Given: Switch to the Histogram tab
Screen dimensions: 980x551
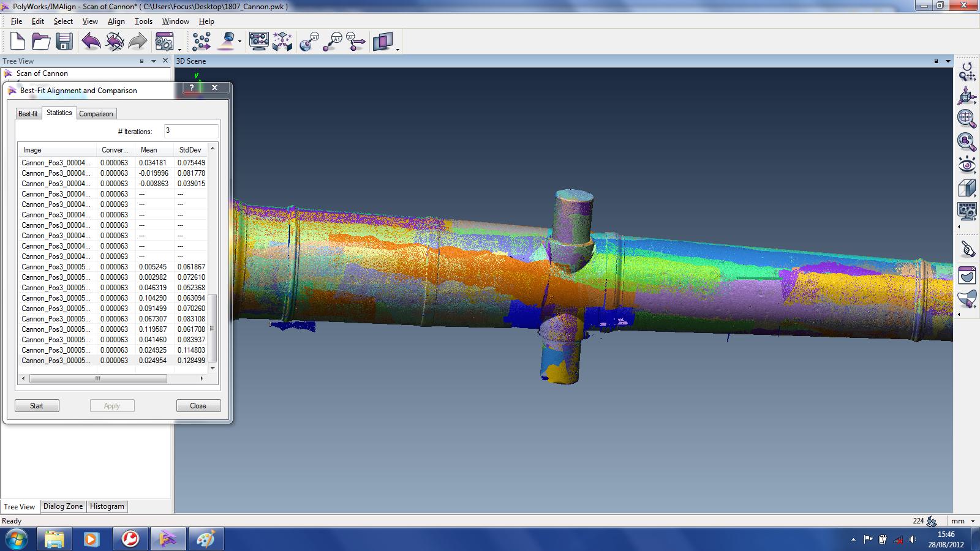Looking at the screenshot, I should (107, 506).
